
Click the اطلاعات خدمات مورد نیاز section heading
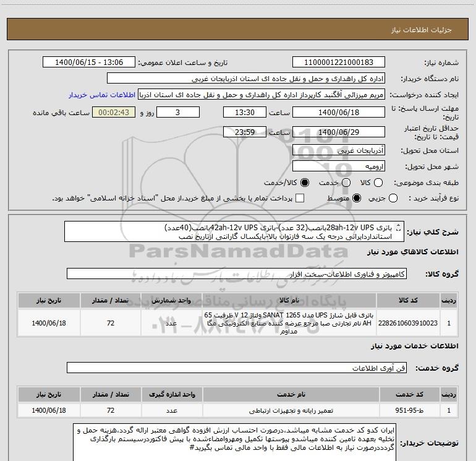click(414, 346)
